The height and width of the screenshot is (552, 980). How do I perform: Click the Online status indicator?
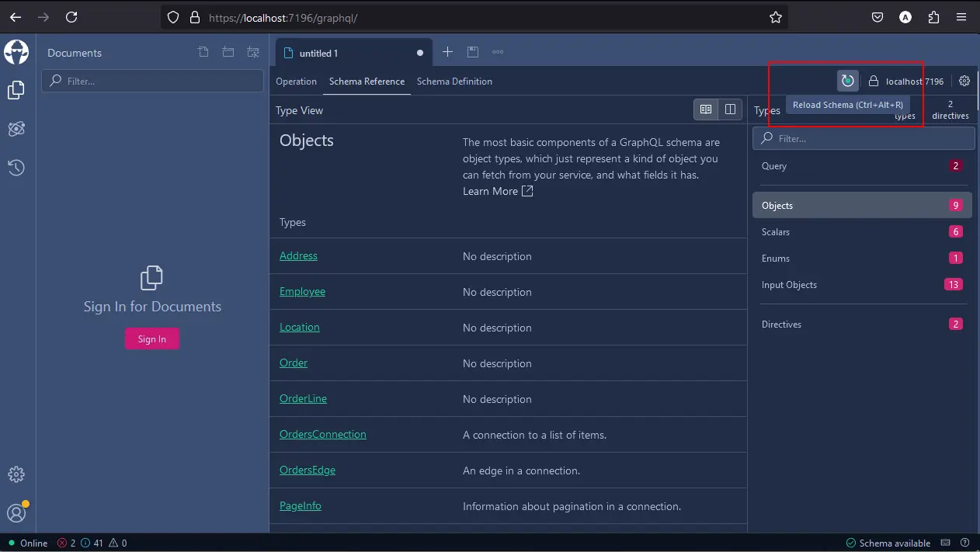coord(28,543)
